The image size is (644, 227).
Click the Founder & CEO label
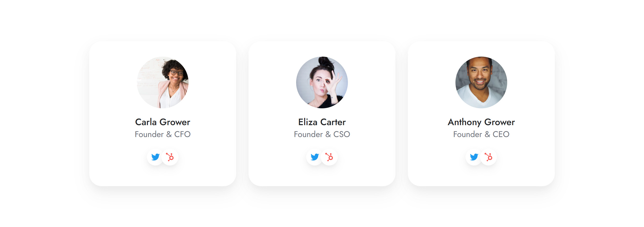tap(481, 134)
